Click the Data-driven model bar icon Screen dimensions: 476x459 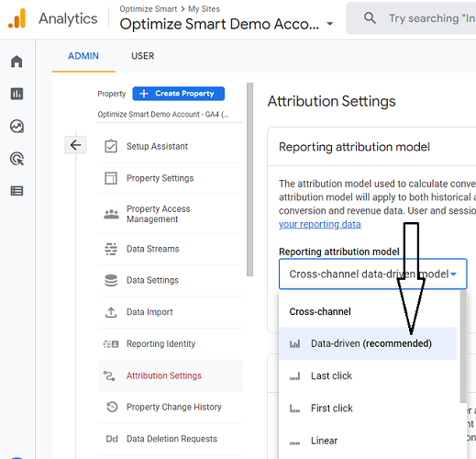click(x=295, y=344)
